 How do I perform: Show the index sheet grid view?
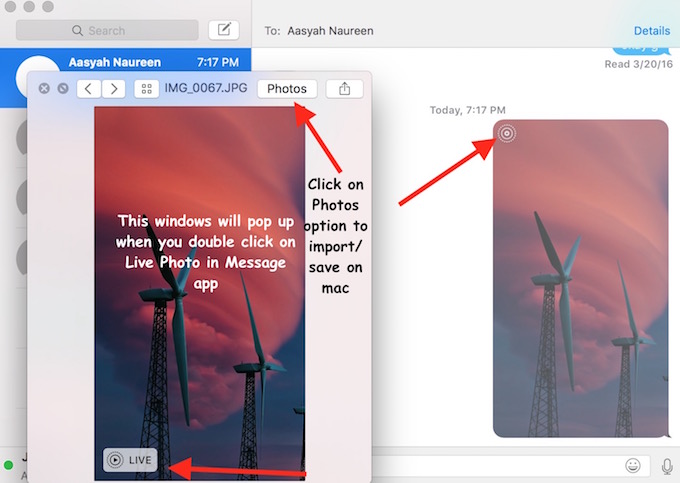[x=147, y=89]
